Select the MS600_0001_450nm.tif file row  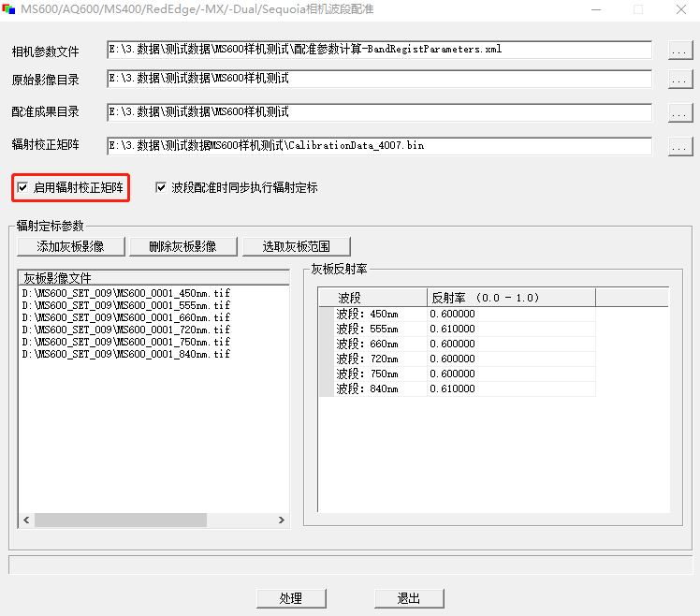pyautogui.click(x=126, y=293)
